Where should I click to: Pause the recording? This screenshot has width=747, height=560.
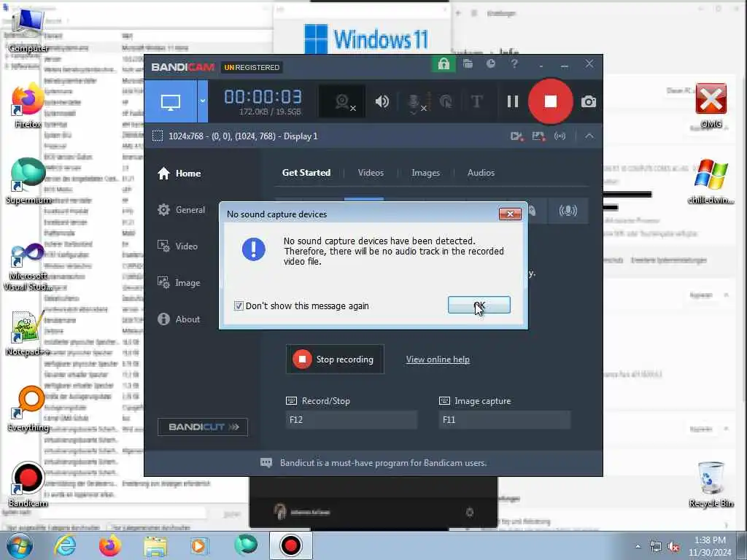(x=513, y=101)
